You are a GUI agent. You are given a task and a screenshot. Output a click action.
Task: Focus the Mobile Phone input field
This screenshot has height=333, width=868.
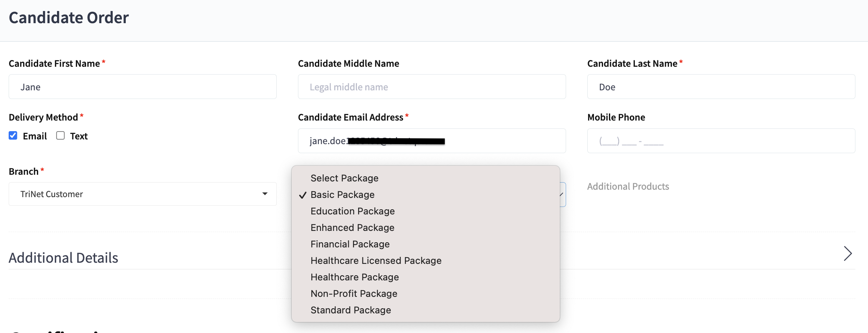721,141
